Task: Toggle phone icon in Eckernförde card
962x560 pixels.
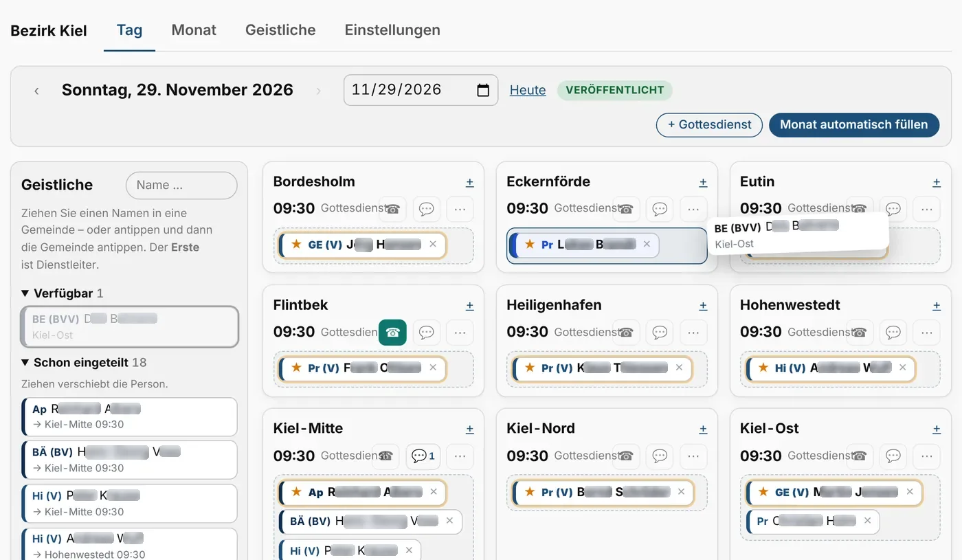Action: point(626,209)
